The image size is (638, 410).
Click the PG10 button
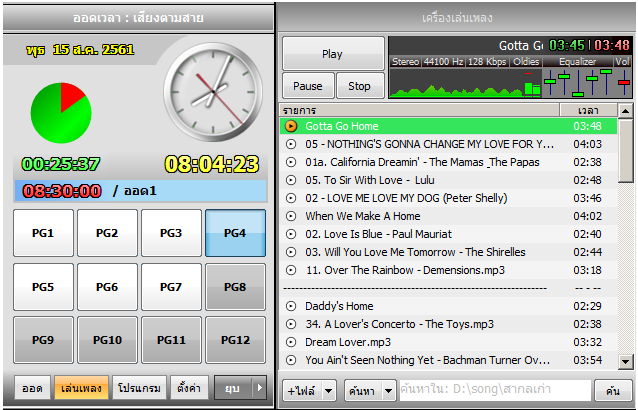pyautogui.click(x=107, y=340)
